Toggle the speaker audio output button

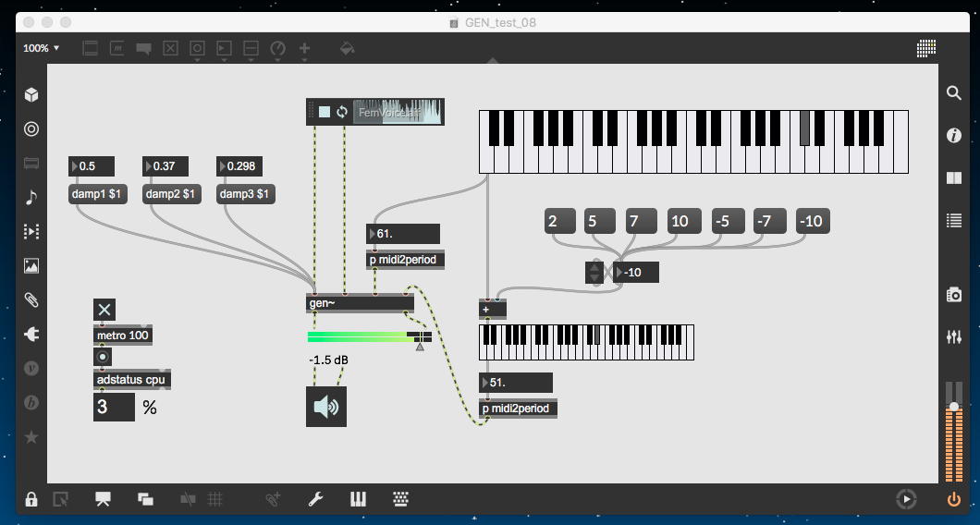pyautogui.click(x=326, y=407)
